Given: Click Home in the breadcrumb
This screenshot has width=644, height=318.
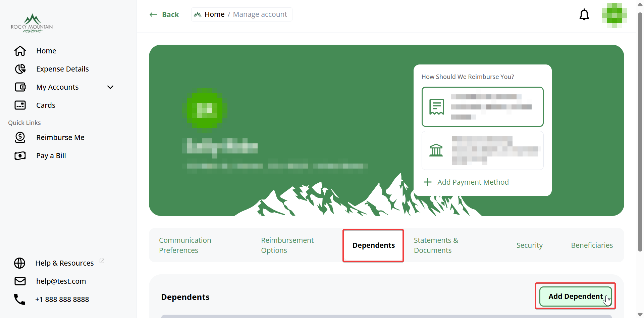Looking at the screenshot, I should pyautogui.click(x=214, y=14).
